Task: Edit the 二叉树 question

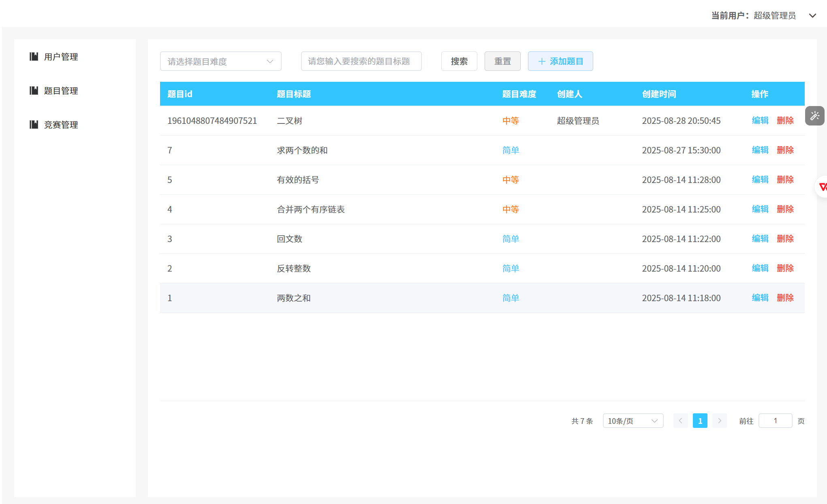Action: click(x=760, y=121)
